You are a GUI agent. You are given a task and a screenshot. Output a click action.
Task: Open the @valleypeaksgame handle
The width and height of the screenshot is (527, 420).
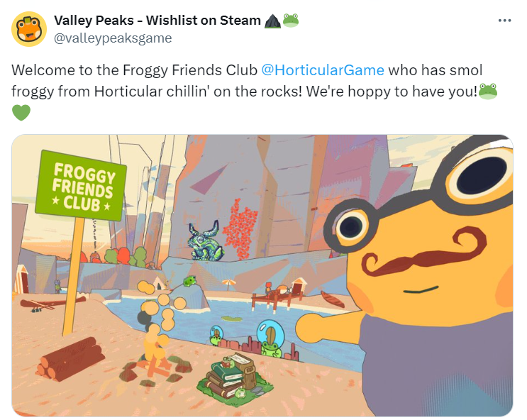113,38
